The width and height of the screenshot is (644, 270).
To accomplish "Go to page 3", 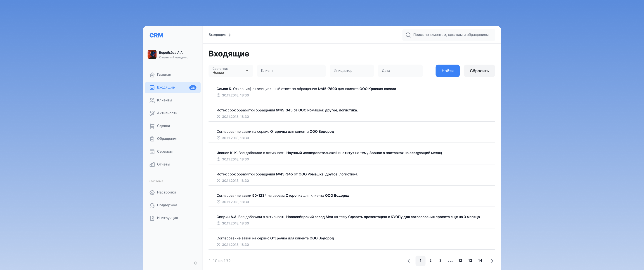I will point(440,261).
